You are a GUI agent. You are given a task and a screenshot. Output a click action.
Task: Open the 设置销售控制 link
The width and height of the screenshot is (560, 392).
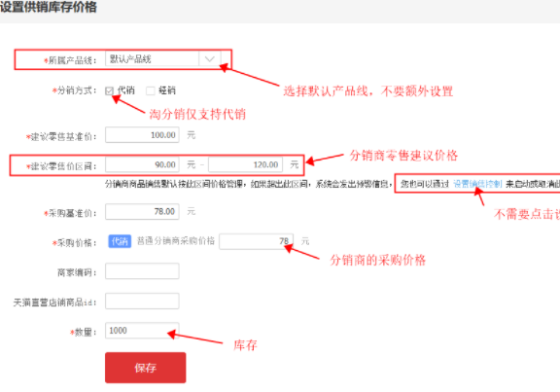pyautogui.click(x=477, y=184)
